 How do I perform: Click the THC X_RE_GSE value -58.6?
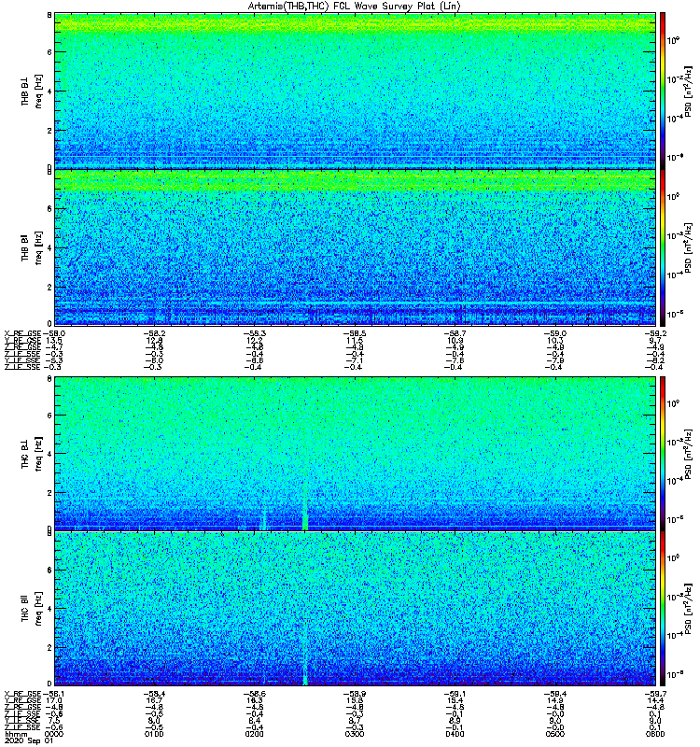(254, 694)
